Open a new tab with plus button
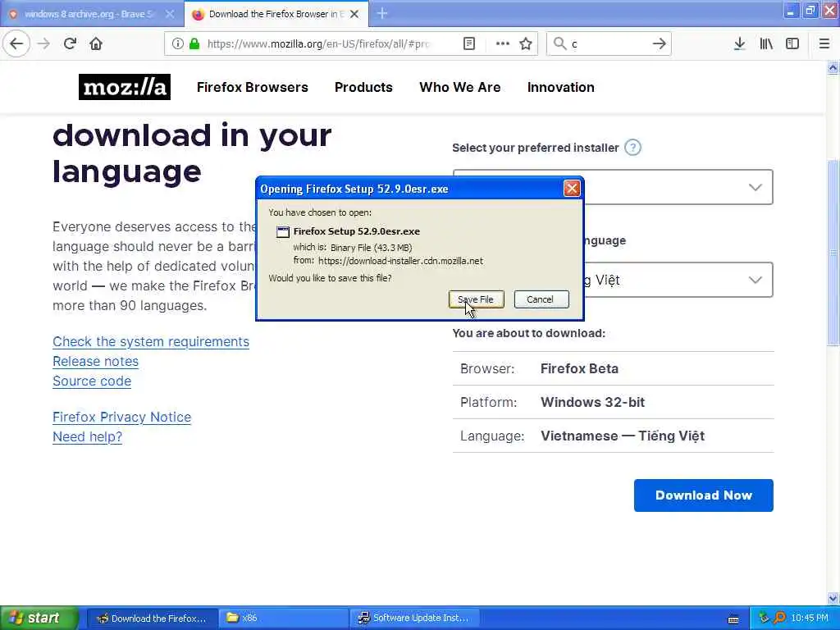 click(x=382, y=13)
